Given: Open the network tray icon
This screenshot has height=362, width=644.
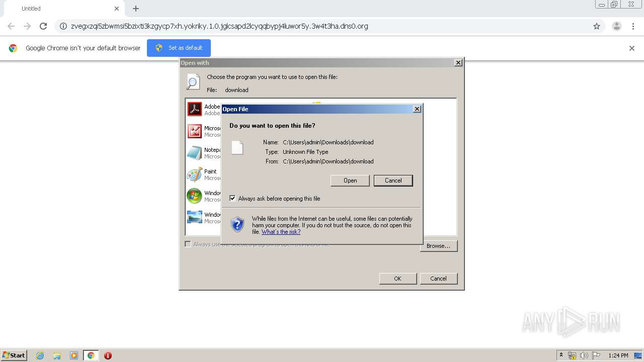Looking at the screenshot, I should click(572, 355).
